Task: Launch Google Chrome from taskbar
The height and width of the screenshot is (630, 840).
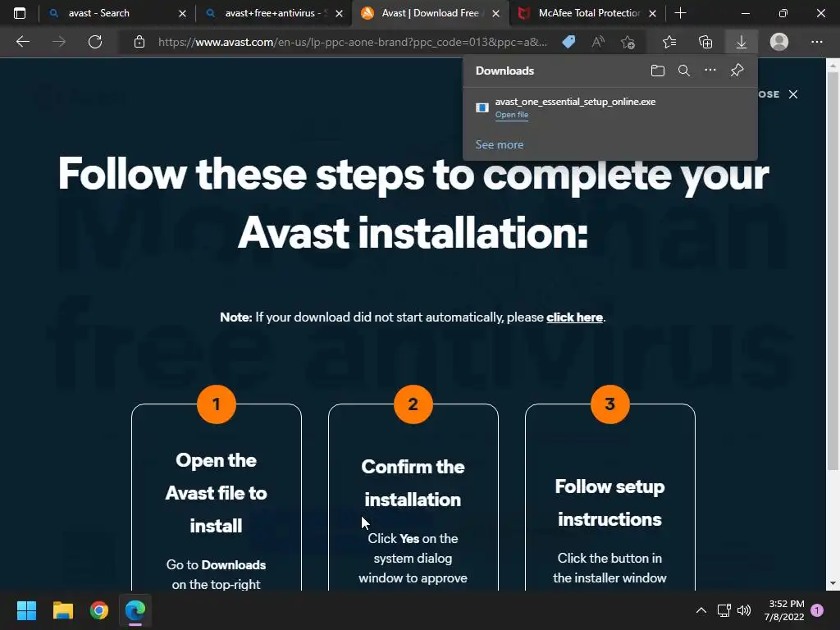Action: tap(99, 610)
